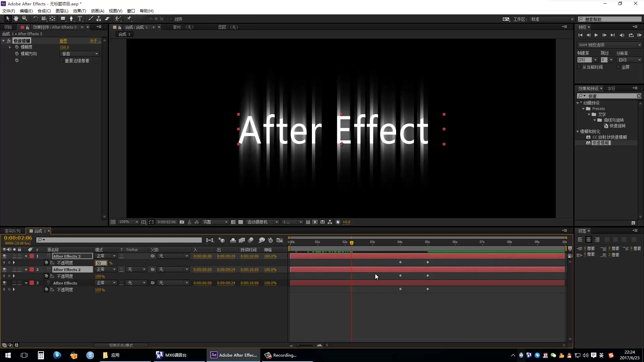Viewport: 644px width, 362px height.
Task: Select the Puppet Pin tool
Action: point(129,19)
